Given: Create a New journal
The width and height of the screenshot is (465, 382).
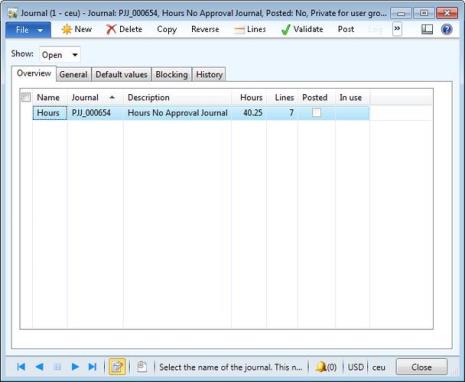Looking at the screenshot, I should coord(76,30).
